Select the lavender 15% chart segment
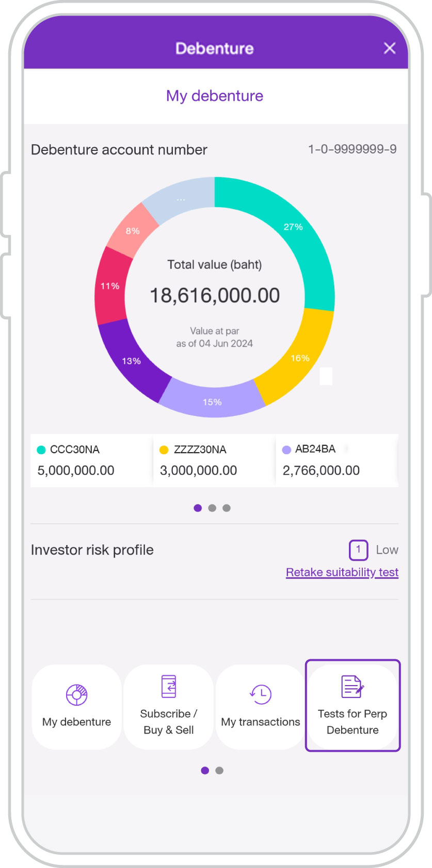The image size is (432, 868). [x=212, y=401]
